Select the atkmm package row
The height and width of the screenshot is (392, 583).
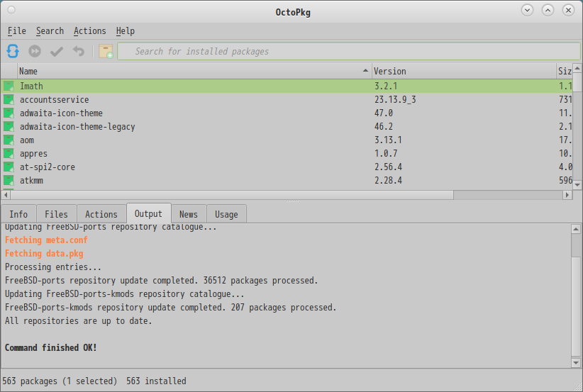click(287, 180)
